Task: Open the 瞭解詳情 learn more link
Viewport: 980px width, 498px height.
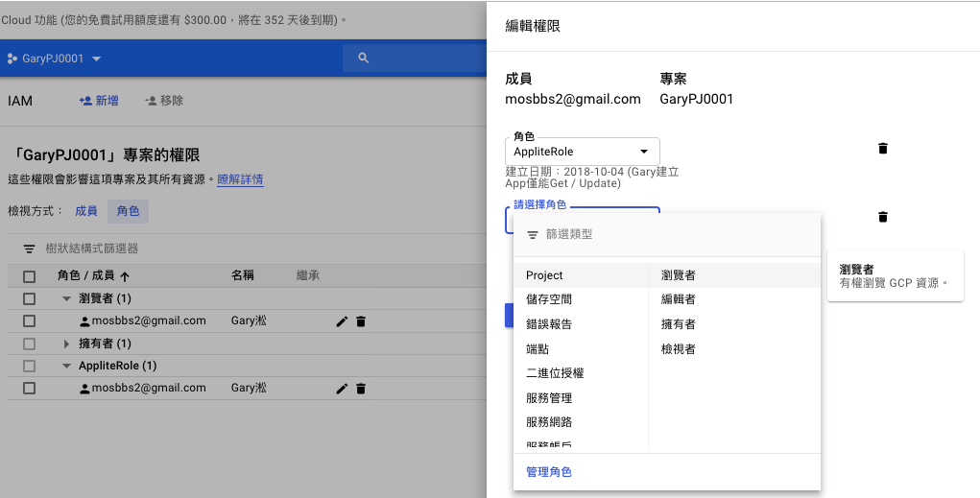Action: pyautogui.click(x=240, y=179)
